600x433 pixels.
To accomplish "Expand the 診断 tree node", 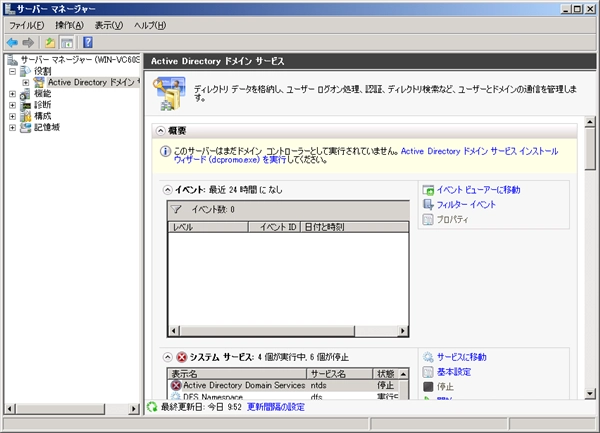I will 12,105.
